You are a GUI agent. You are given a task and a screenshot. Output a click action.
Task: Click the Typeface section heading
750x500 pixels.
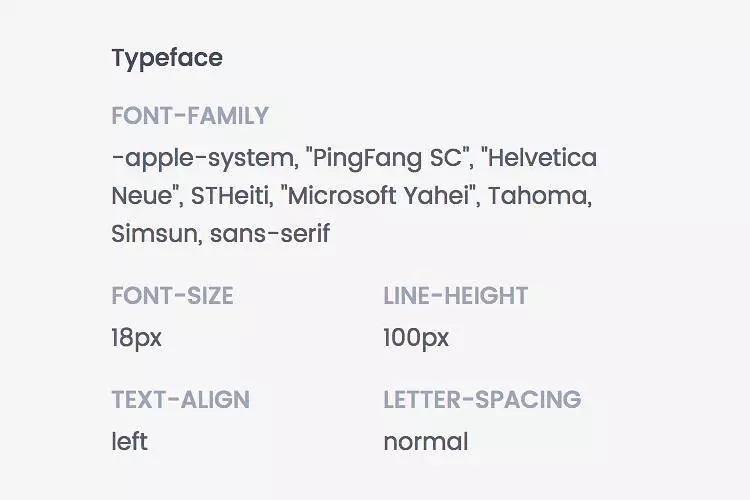[x=167, y=58]
